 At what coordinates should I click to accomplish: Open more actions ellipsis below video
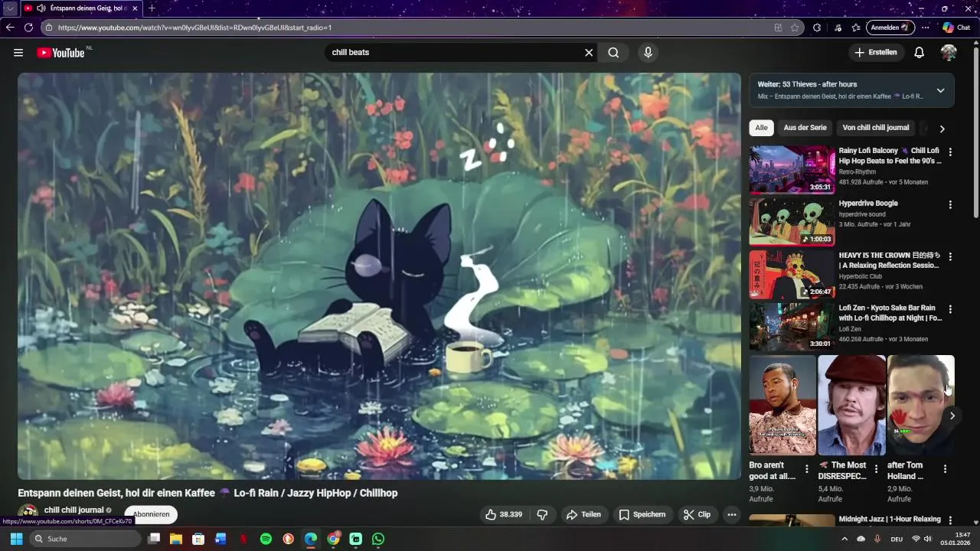coord(732,514)
